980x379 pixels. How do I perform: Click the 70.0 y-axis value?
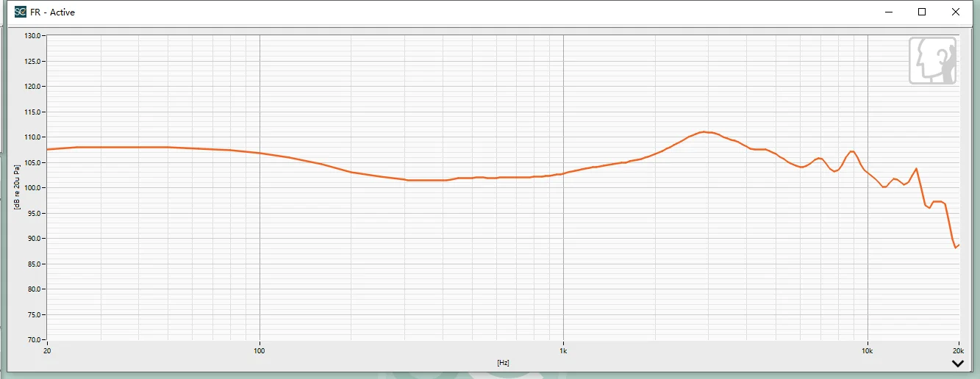[x=35, y=340]
